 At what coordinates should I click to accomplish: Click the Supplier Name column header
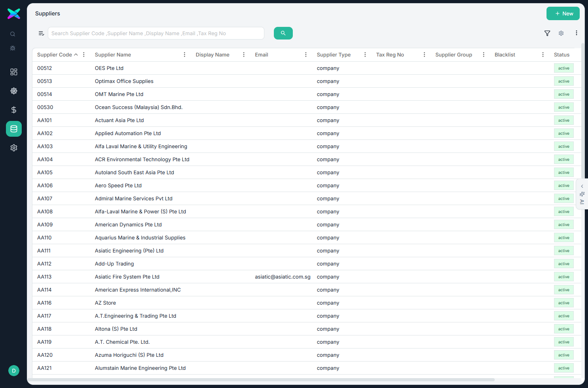113,55
